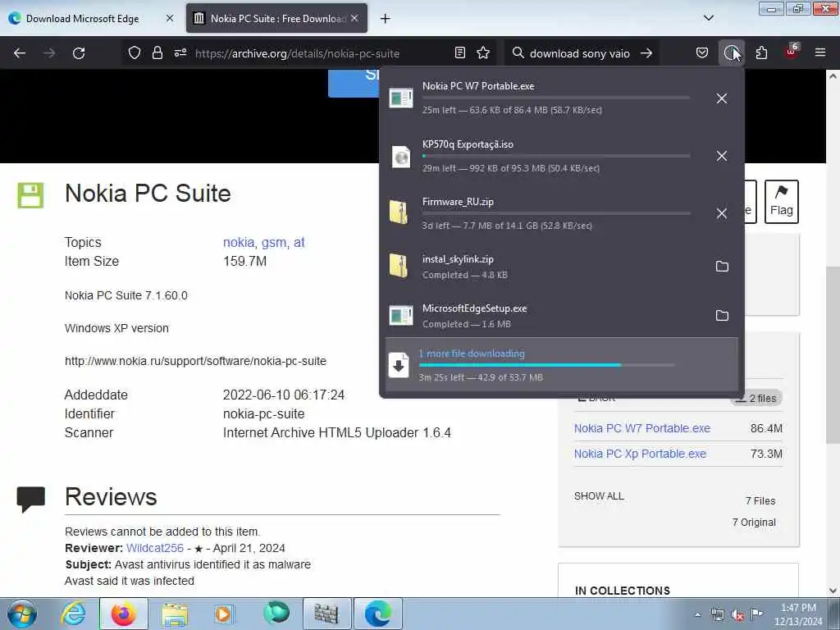840x630 pixels.
Task: Open the 'at' topic link
Action: click(299, 243)
